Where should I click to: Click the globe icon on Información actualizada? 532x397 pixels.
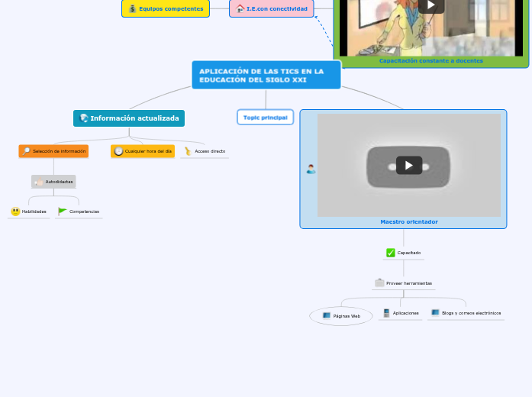83,118
